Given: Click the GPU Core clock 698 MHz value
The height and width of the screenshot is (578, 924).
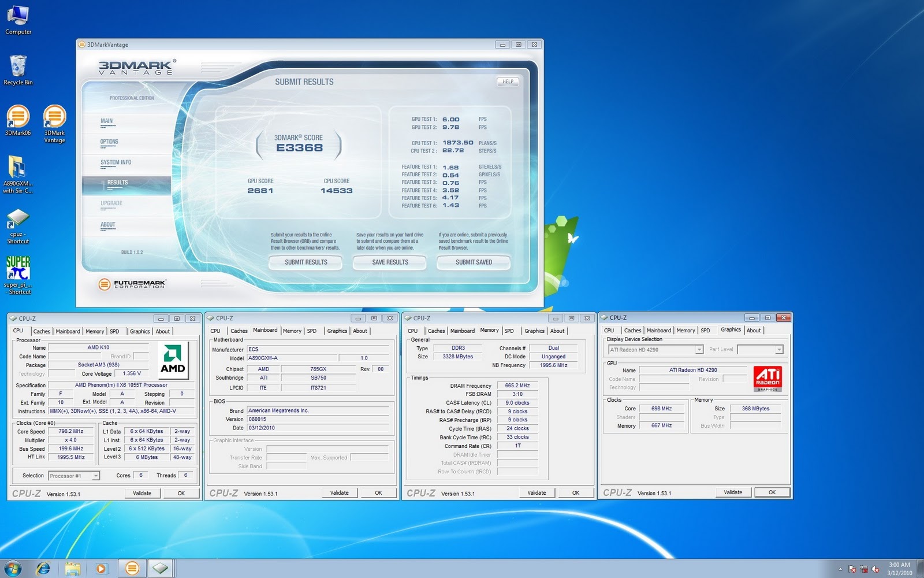Looking at the screenshot, I should [x=661, y=409].
